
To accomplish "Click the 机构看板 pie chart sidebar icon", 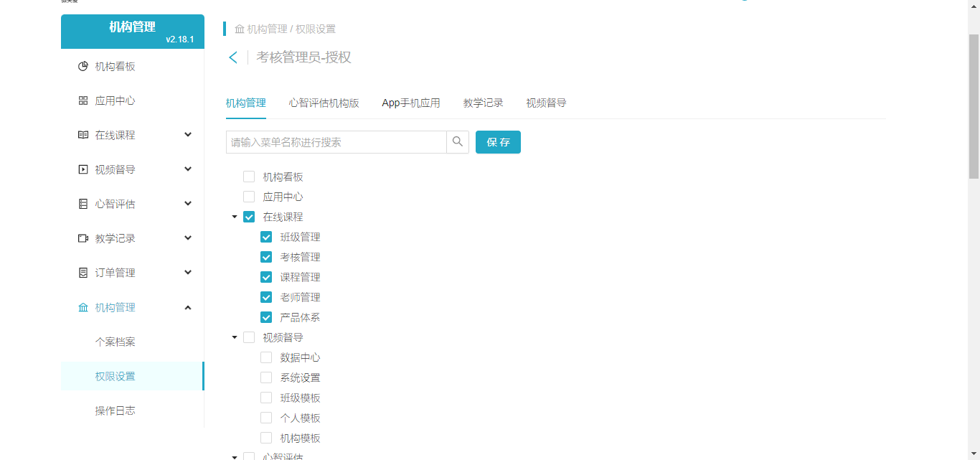I will [x=83, y=67].
